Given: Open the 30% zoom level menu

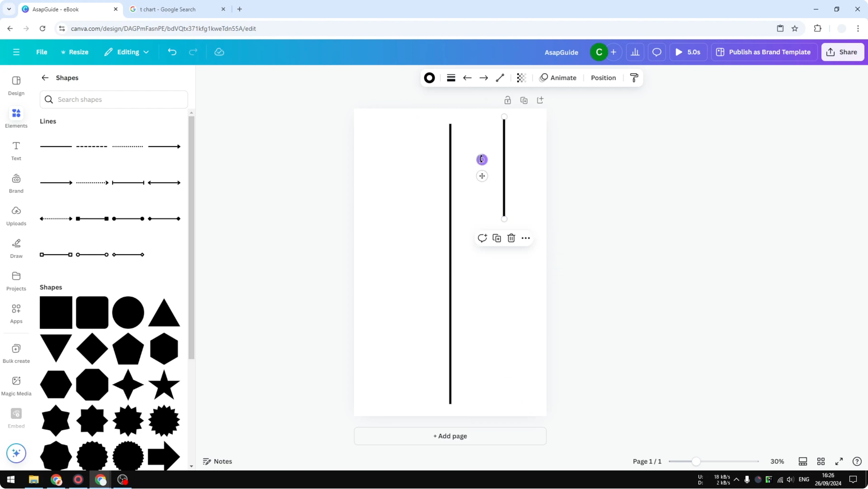Looking at the screenshot, I should pos(777,462).
